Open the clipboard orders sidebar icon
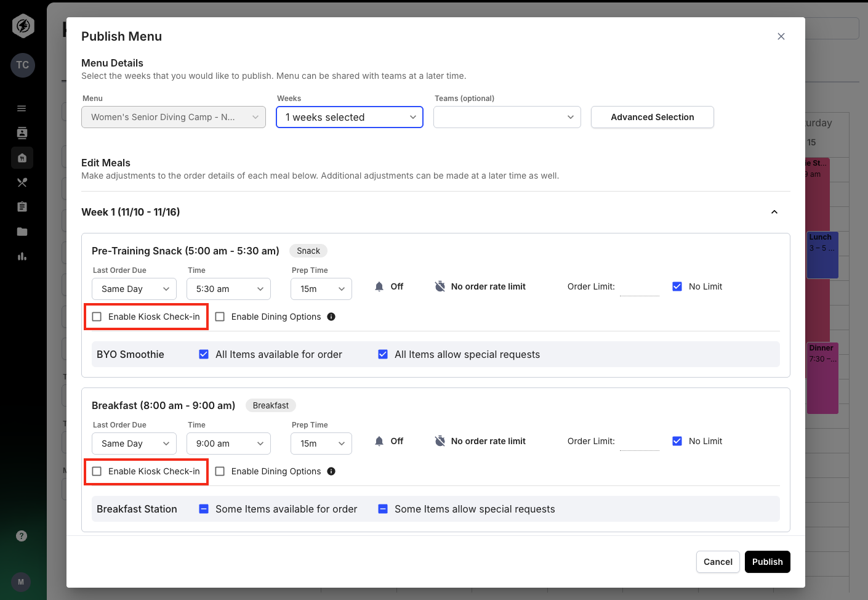Viewport: 868px width, 600px height. click(x=22, y=207)
